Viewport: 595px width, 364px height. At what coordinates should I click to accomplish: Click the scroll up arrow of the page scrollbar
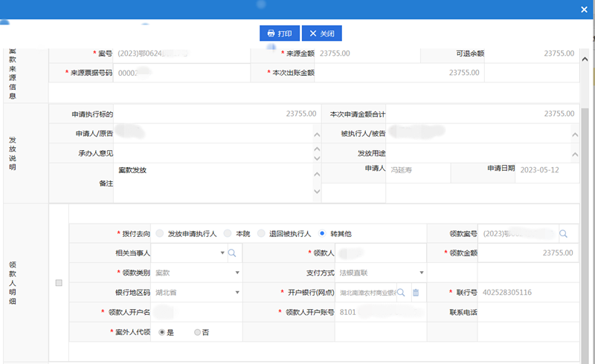point(585,59)
